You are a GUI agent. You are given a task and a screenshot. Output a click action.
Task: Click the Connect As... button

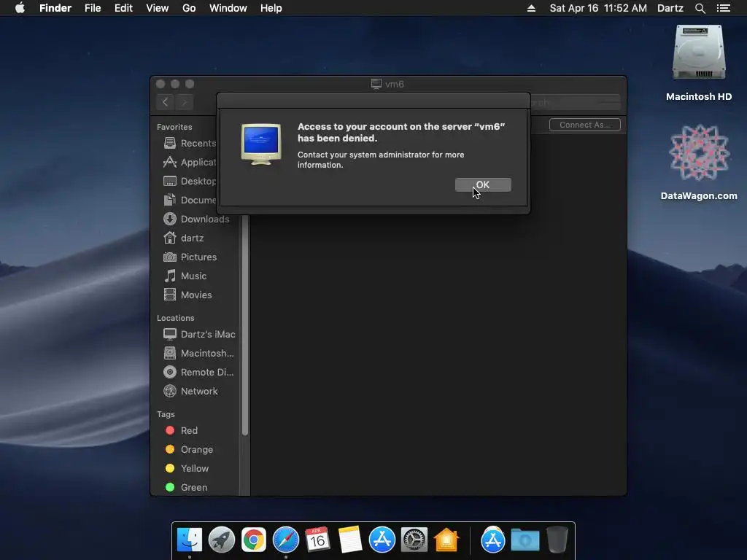pos(584,125)
